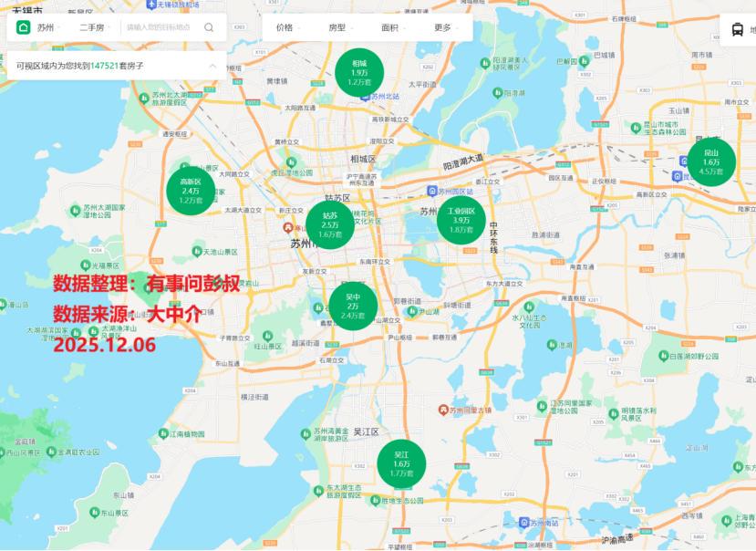Collapse the search results count panel
Image resolution: width=756 pixels, height=551 pixels.
pos(212,66)
